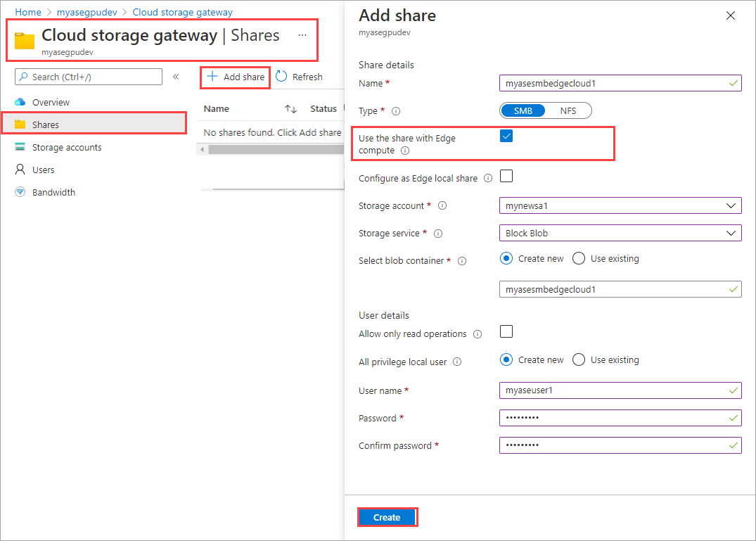Screen dimensions: 756x541
Task: Navigate to Home via breadcrumb
Action: pyautogui.click(x=27, y=11)
